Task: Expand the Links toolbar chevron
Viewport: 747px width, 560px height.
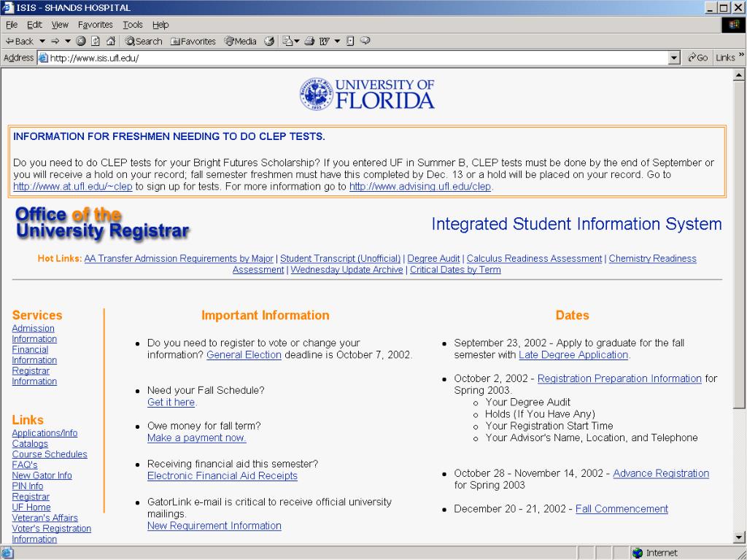Action: [741, 55]
